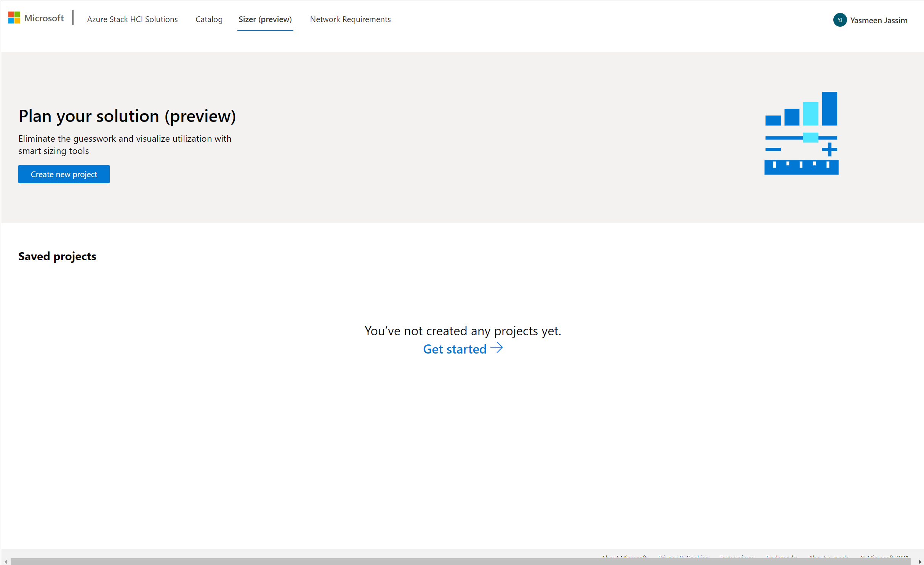Click the Privacy & Cookies footer link
This screenshot has width=924, height=565.
(683, 557)
